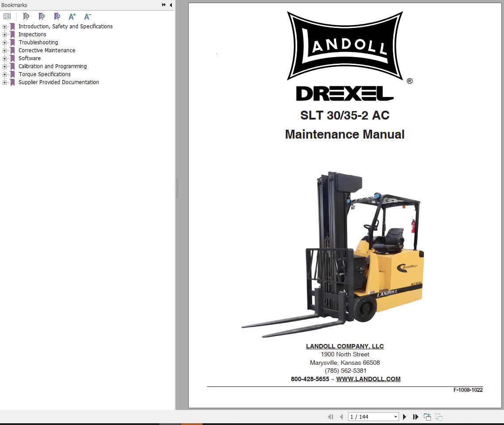
Task: Click the next page arrow button
Action: pyautogui.click(x=404, y=417)
